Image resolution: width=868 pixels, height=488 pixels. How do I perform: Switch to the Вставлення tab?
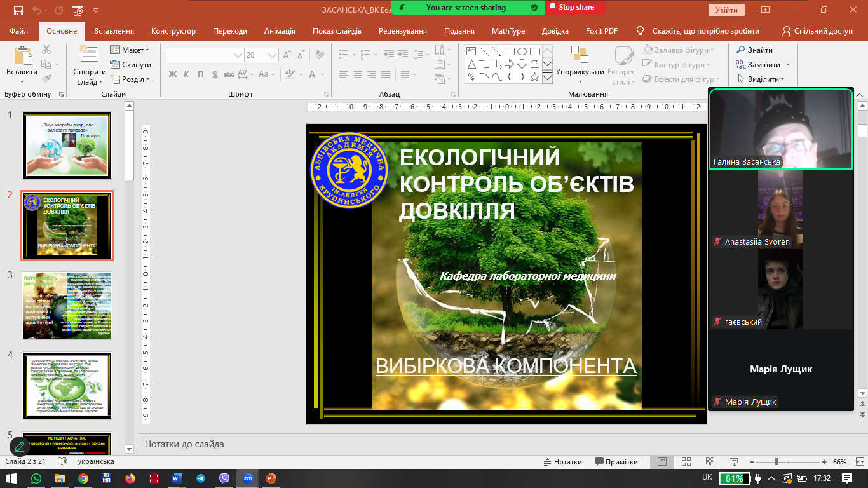click(114, 31)
